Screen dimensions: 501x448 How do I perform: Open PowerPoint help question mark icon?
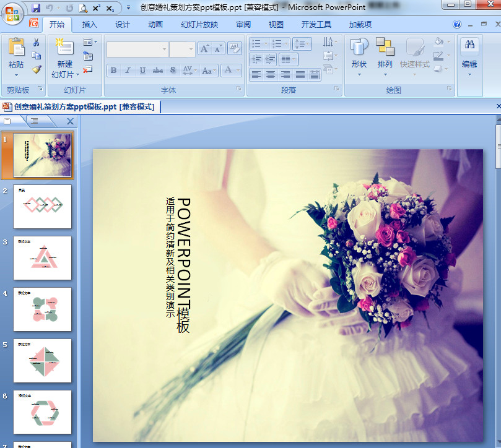[457, 24]
